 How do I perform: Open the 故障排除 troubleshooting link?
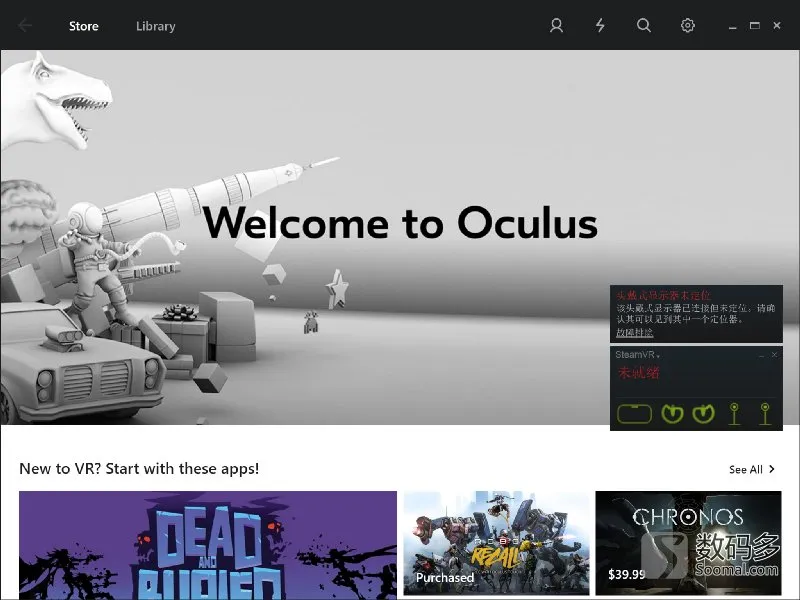click(x=634, y=332)
